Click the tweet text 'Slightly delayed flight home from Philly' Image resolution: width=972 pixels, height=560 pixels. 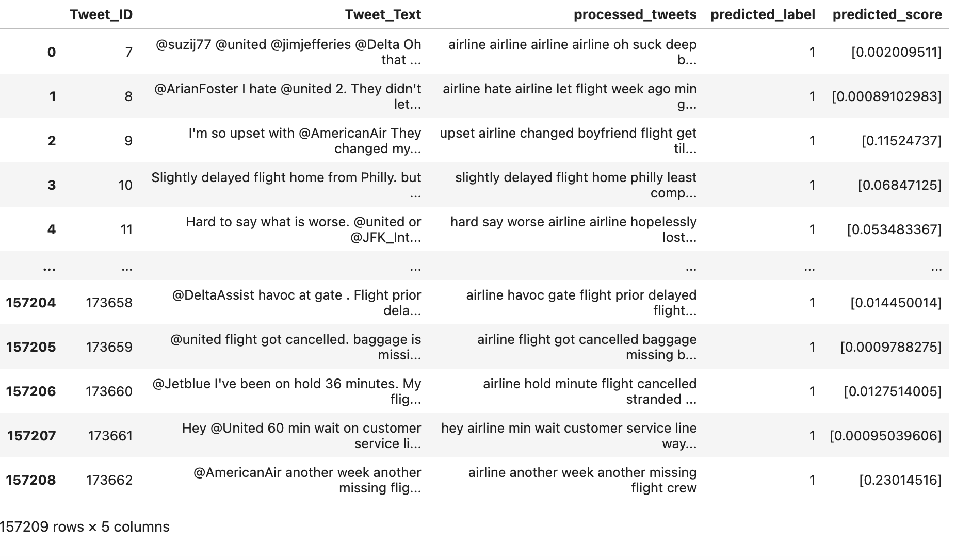click(x=286, y=185)
